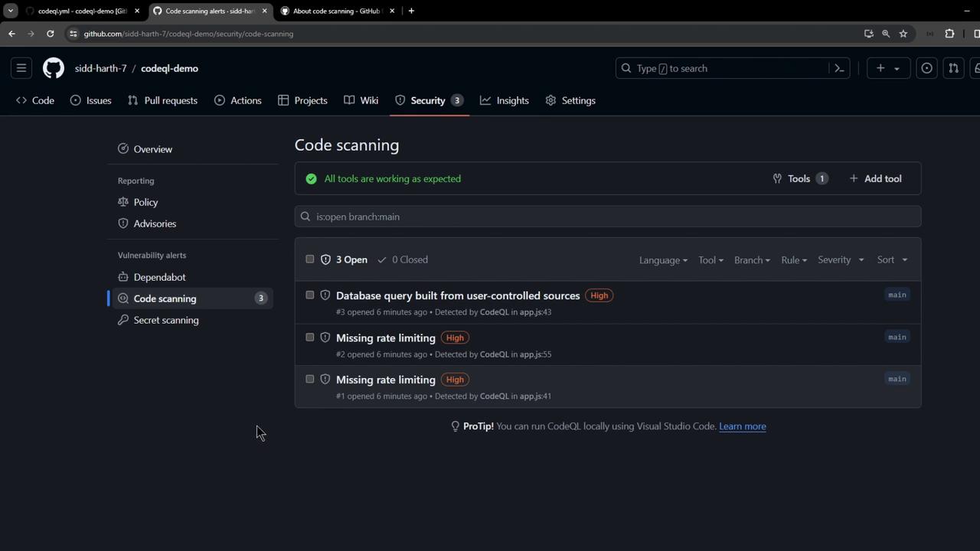
Task: Open the browser tab search dropdown
Action: [11, 11]
